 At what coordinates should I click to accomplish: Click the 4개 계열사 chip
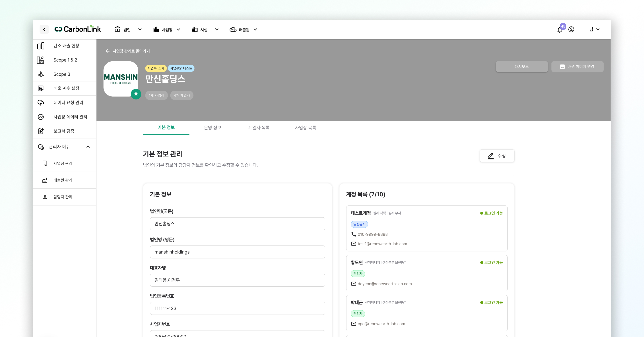point(182,95)
